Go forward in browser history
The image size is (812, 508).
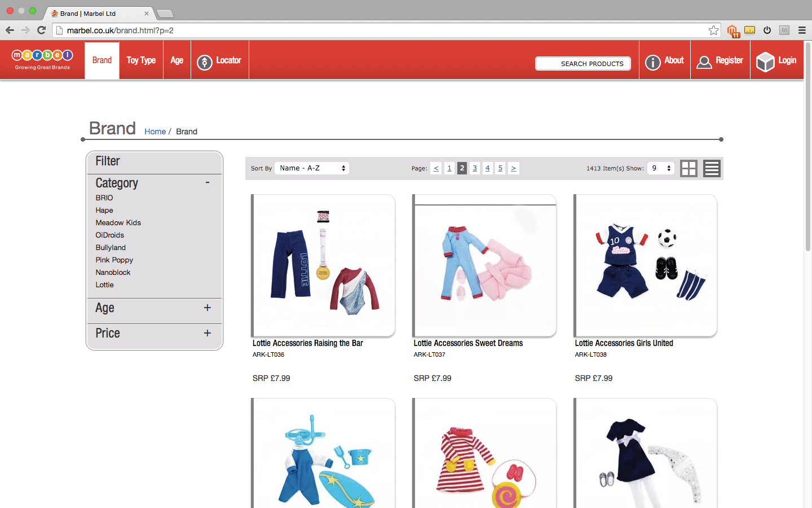[25, 30]
